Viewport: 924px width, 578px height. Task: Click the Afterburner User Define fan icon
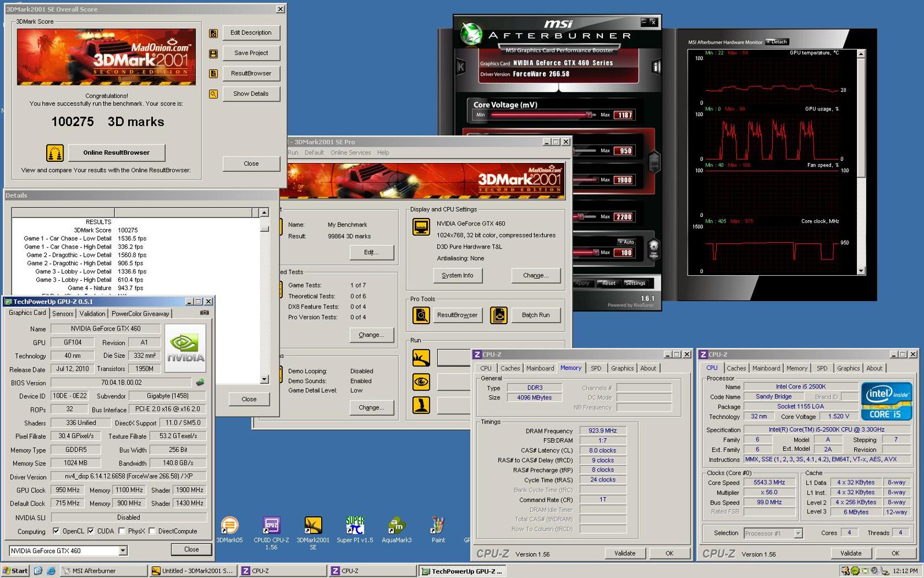[x=654, y=249]
